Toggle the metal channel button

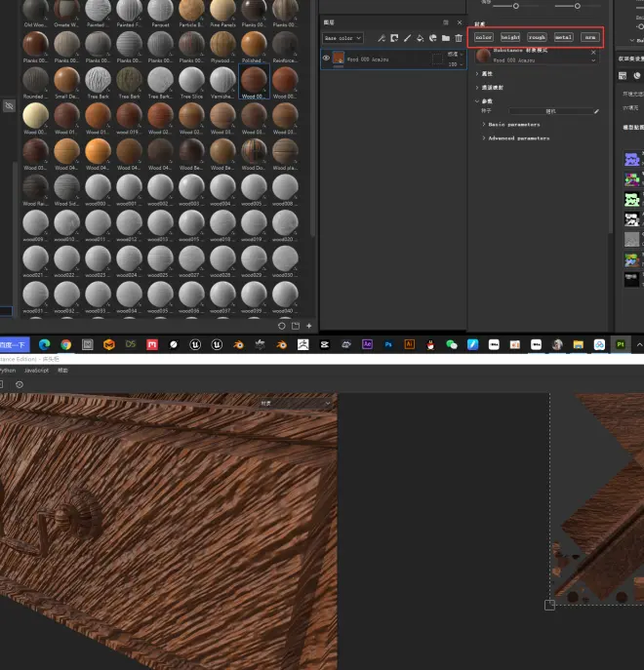pyautogui.click(x=563, y=37)
